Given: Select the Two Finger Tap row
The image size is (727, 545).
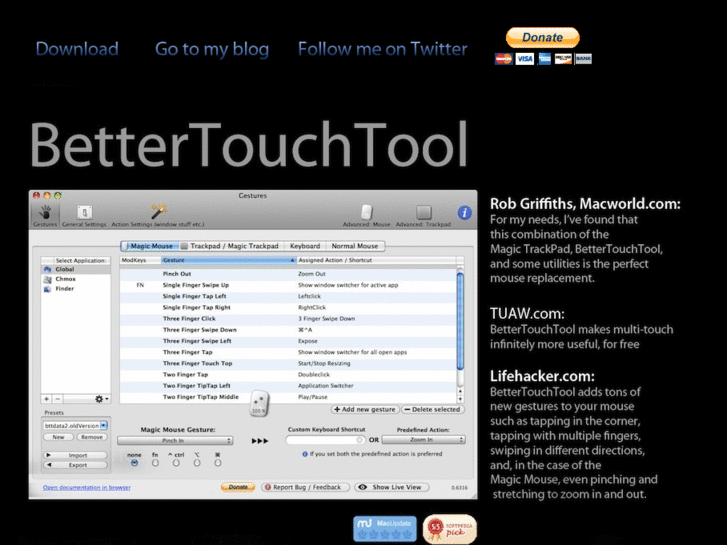Looking at the screenshot, I should point(288,375).
